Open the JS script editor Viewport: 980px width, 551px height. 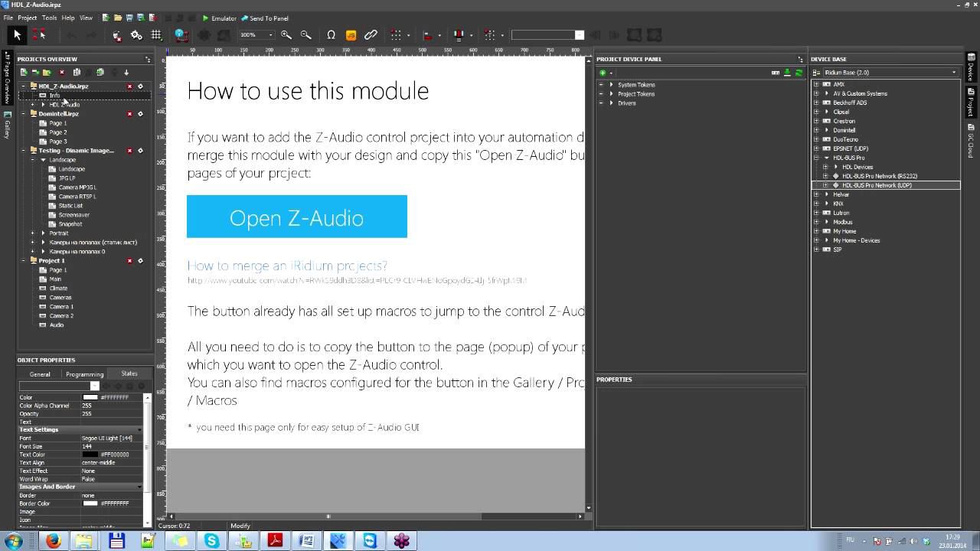click(351, 34)
